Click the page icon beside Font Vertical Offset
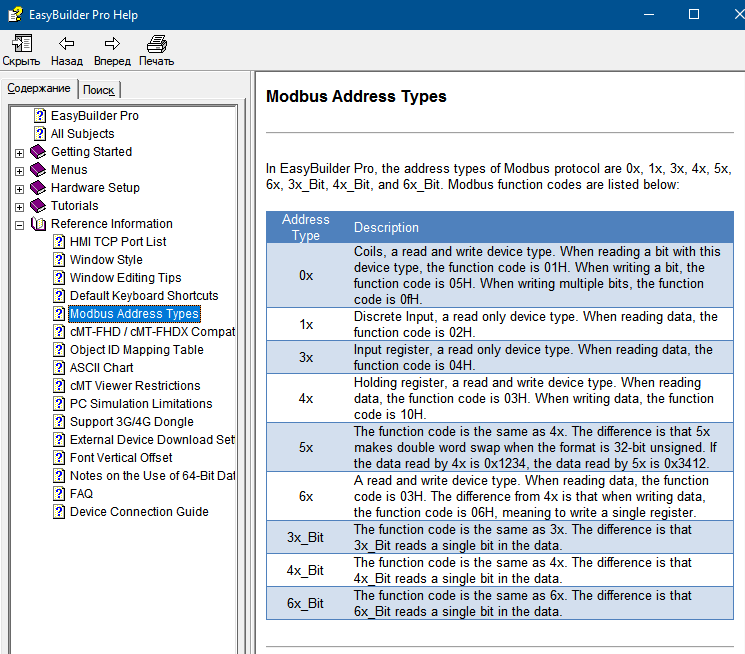Image resolution: width=745 pixels, height=654 pixels. click(59, 458)
